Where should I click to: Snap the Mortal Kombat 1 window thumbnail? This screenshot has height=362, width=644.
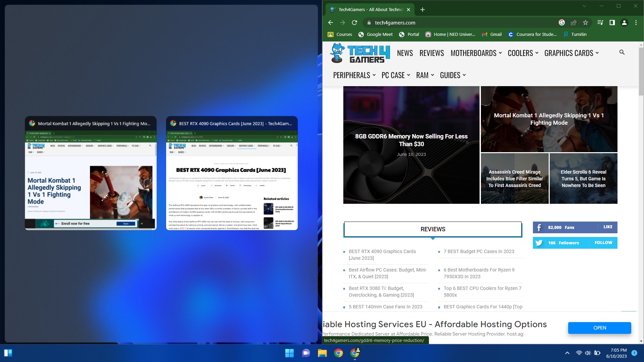91,173
